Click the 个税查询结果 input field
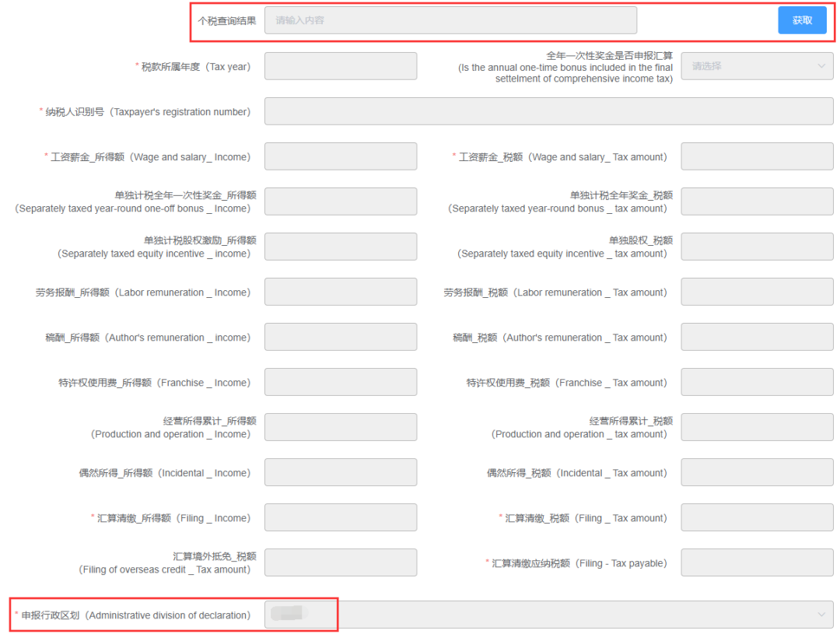The height and width of the screenshot is (634, 840). pyautogui.click(x=450, y=20)
